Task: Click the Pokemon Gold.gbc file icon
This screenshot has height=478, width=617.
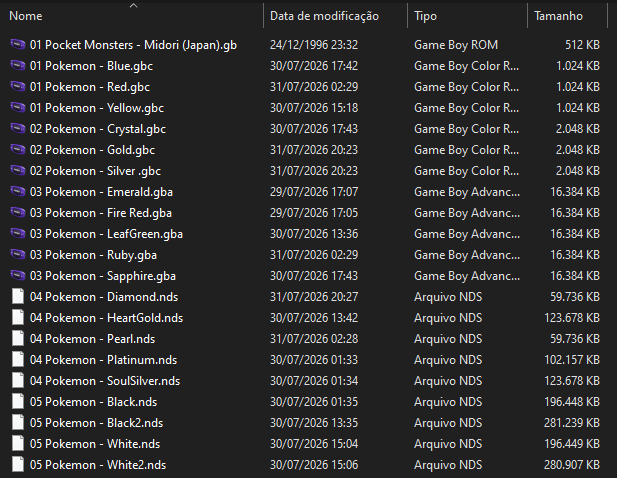Action: [x=18, y=149]
